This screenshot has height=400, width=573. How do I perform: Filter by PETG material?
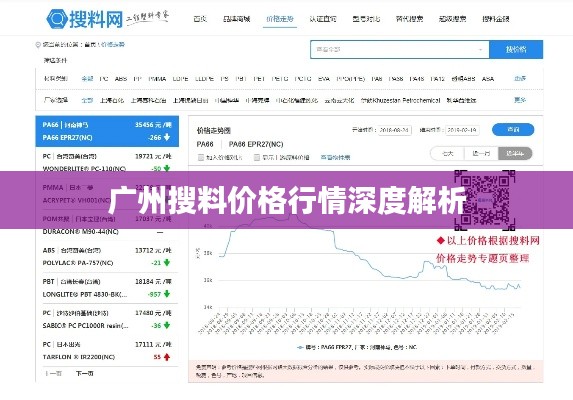point(280,79)
